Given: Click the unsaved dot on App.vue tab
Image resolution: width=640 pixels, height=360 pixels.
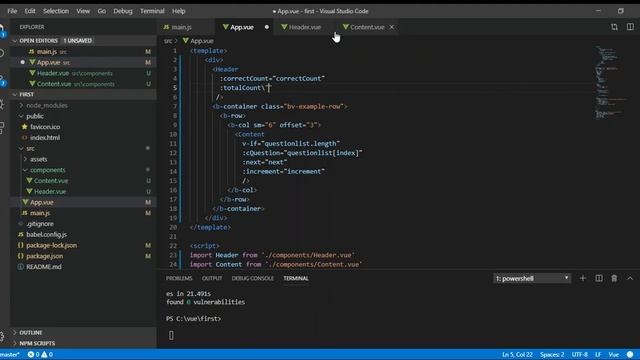Looking at the screenshot, I should click(267, 27).
